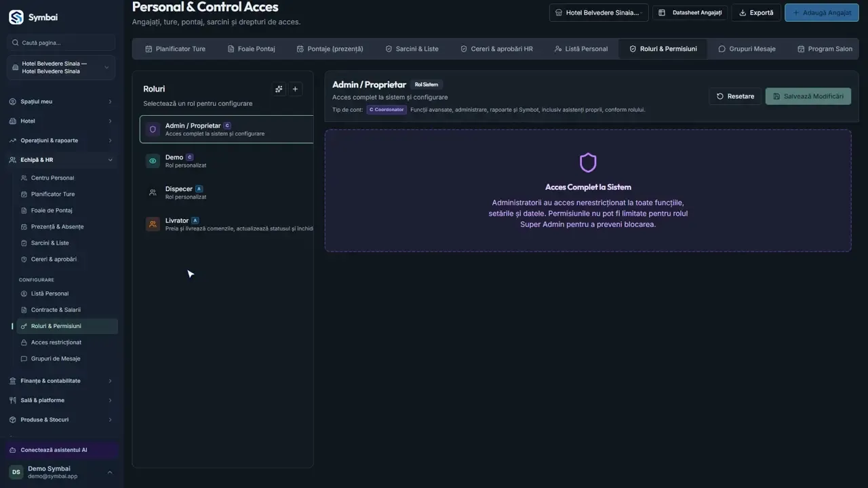This screenshot has width=868, height=488.
Task: Collapse the Echipă & HR section
Action: tap(110, 160)
